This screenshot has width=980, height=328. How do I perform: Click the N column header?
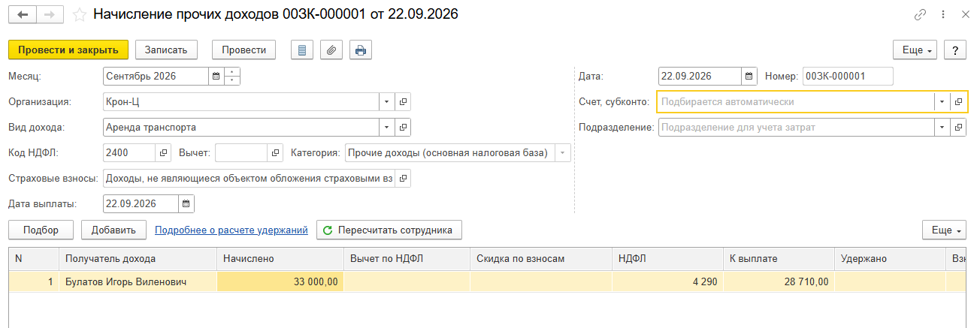[34, 258]
